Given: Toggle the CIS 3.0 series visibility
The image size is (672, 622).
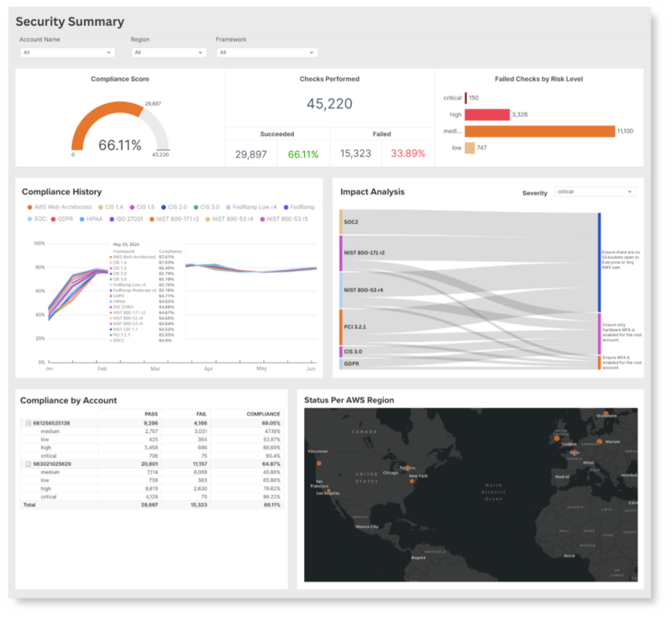Looking at the screenshot, I should click(x=196, y=206).
